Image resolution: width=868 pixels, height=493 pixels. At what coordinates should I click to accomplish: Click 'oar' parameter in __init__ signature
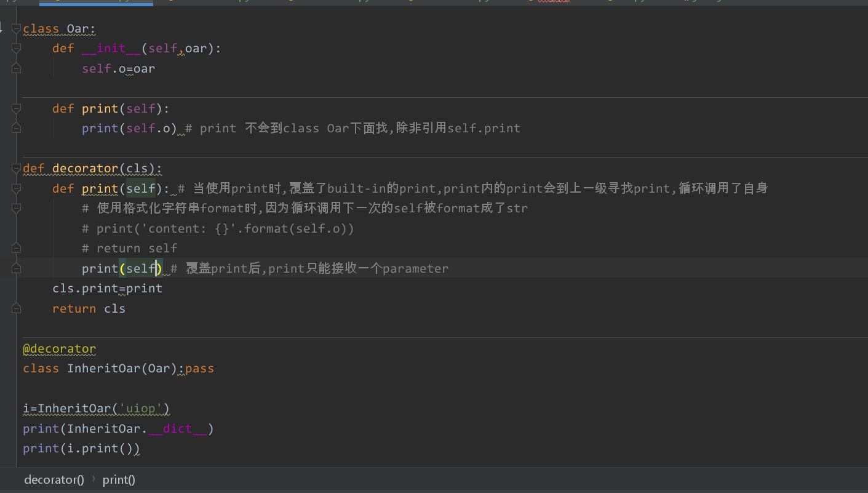click(196, 49)
